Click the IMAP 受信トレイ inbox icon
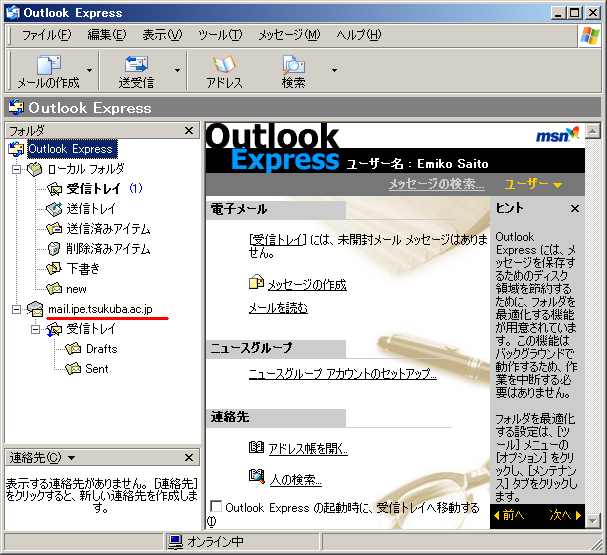Viewport: 607px width, 555px height. (x=54, y=329)
